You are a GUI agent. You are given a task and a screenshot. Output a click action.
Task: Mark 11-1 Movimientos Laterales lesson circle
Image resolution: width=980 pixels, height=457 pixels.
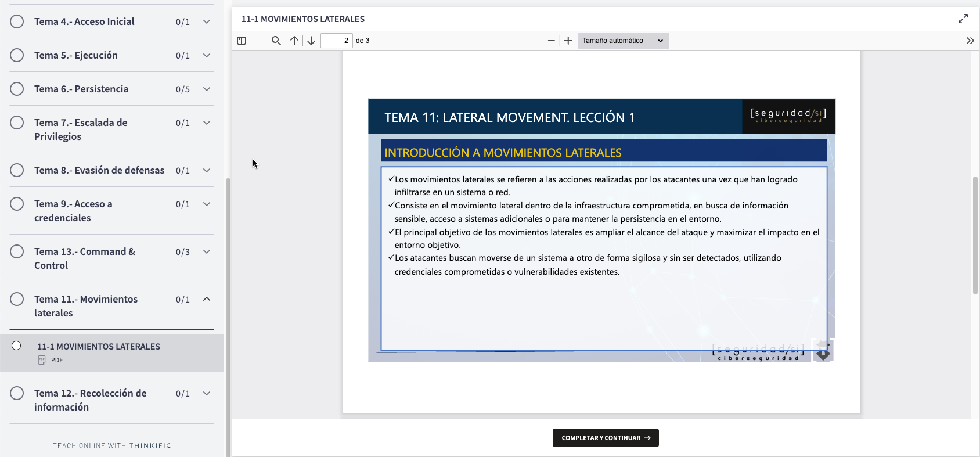coord(17,346)
